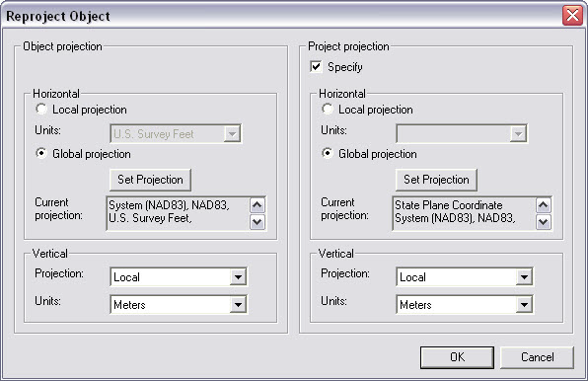Open object vertical Units dropdown showing Meters
This screenshot has height=381, width=588.
point(179,304)
